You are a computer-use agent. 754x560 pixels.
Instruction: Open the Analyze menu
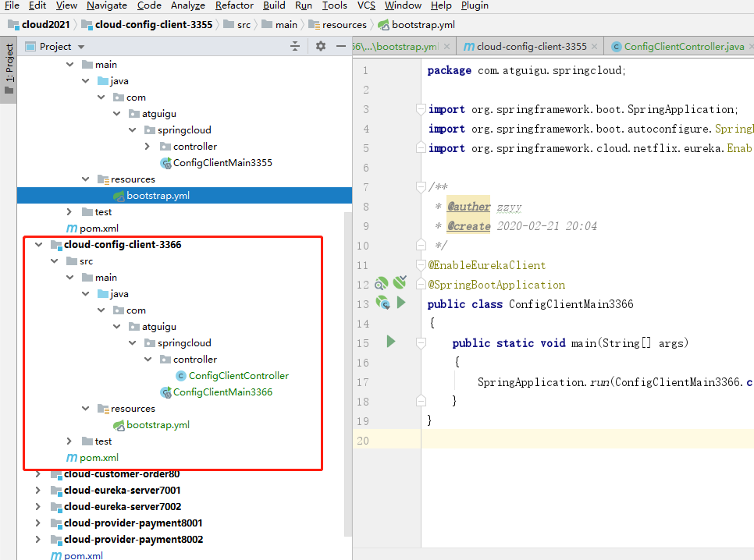tap(188, 5)
